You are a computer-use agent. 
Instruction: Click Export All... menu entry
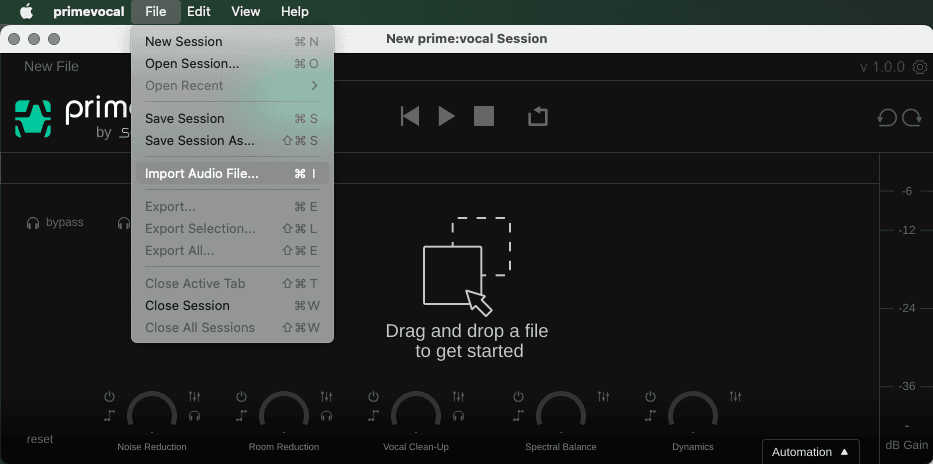[232, 250]
